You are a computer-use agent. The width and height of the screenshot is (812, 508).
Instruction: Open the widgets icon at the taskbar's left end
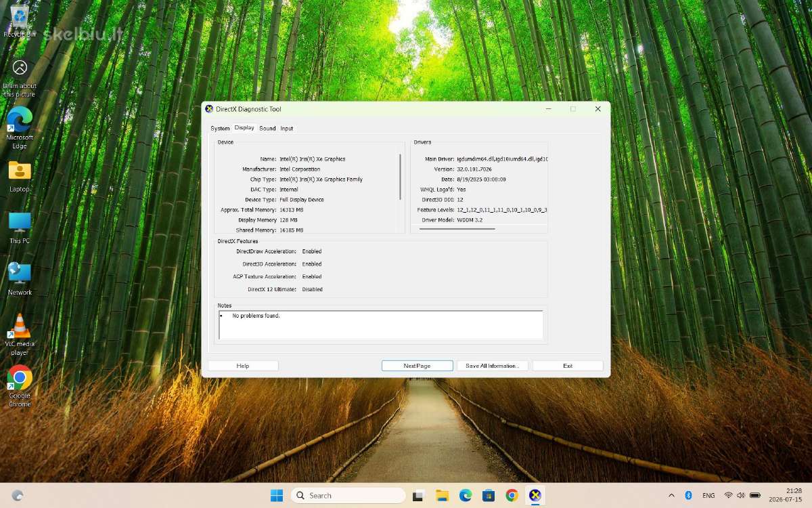[18, 495]
